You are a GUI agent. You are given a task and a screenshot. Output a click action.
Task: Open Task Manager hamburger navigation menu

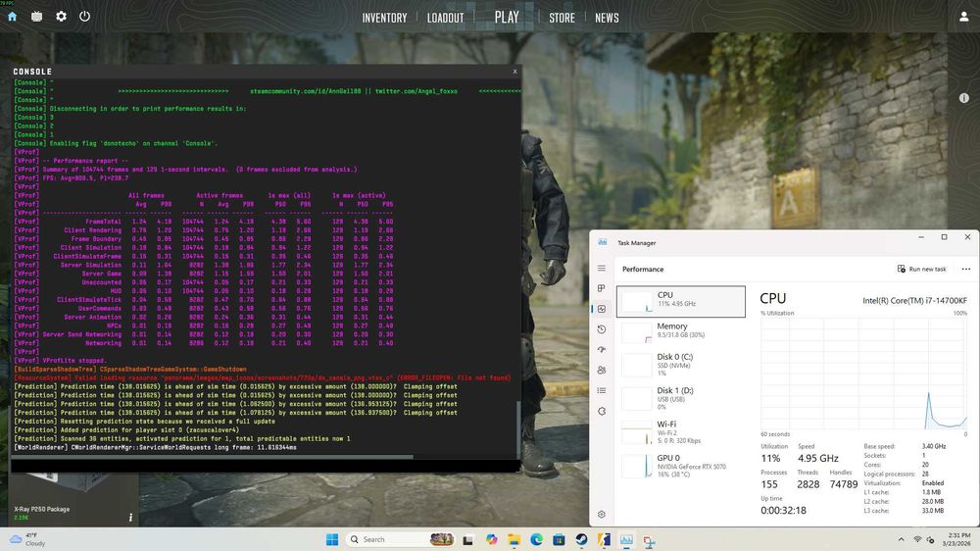602,269
